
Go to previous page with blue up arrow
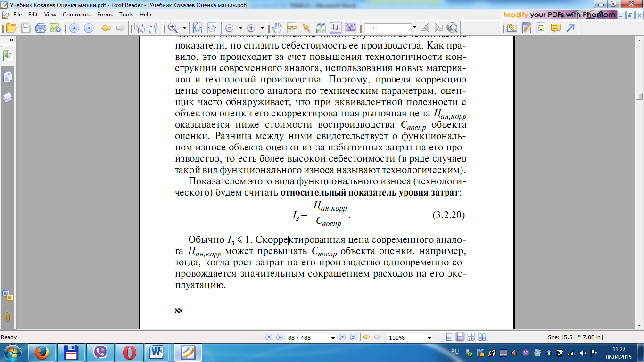74,27
